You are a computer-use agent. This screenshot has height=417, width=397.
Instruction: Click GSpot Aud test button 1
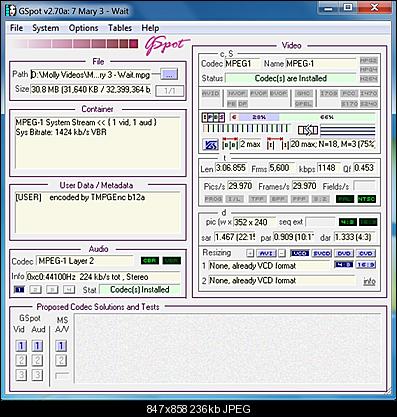(x=37, y=346)
